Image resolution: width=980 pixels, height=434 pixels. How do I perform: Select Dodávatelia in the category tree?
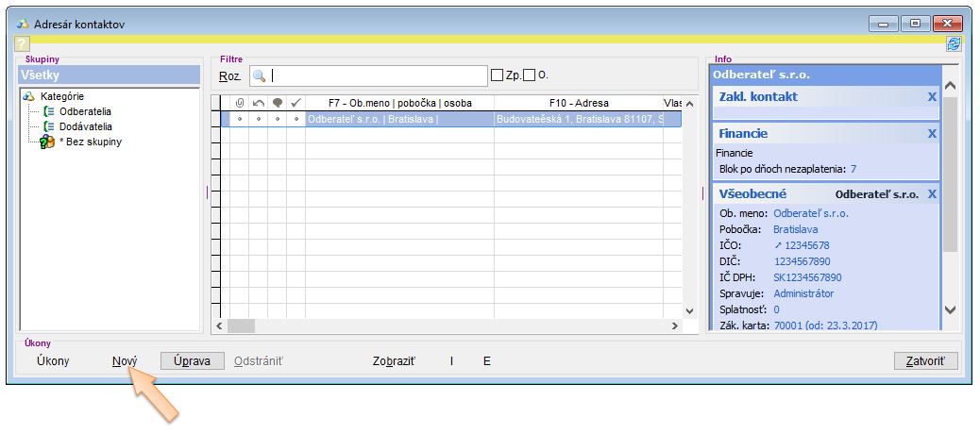[x=85, y=126]
